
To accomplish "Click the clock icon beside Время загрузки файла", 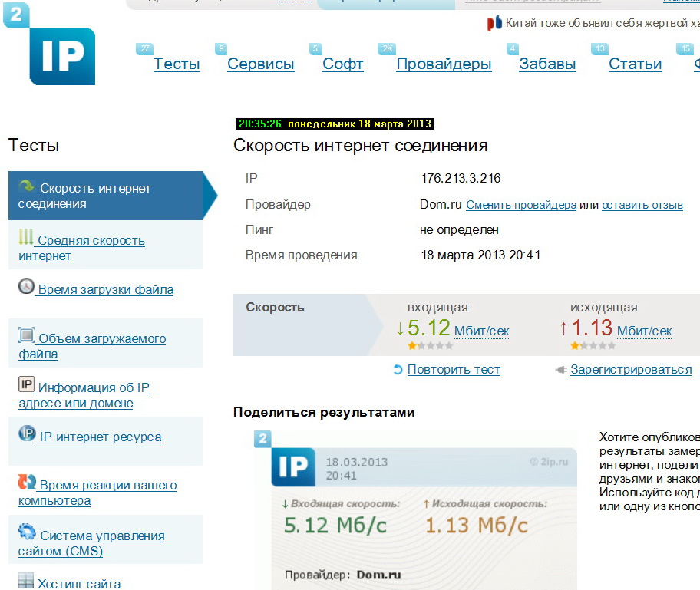I will pos(27,287).
